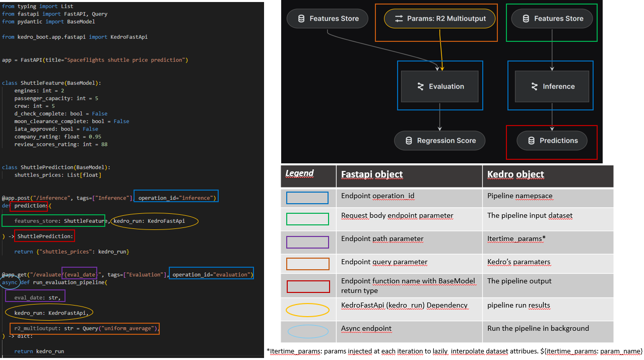The height and width of the screenshot is (360, 644).
Task: Click 'passenger_capacity: int = 5' line
Action: [56, 98]
